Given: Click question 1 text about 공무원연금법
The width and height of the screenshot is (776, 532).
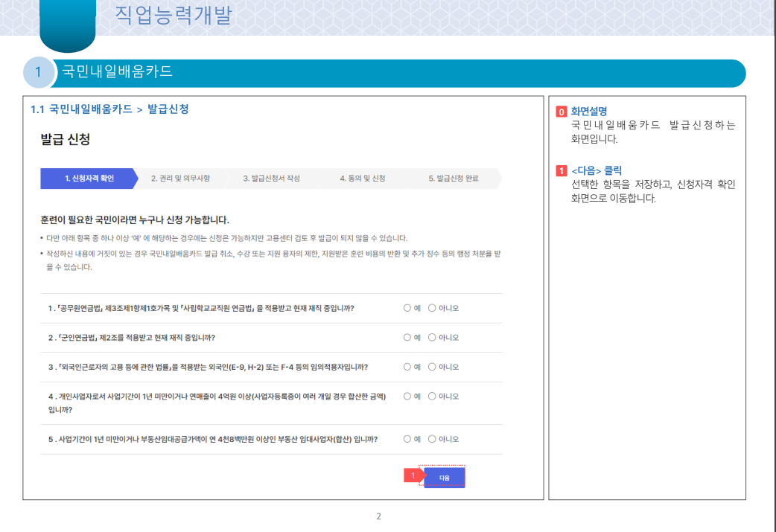Looking at the screenshot, I should tap(201, 308).
